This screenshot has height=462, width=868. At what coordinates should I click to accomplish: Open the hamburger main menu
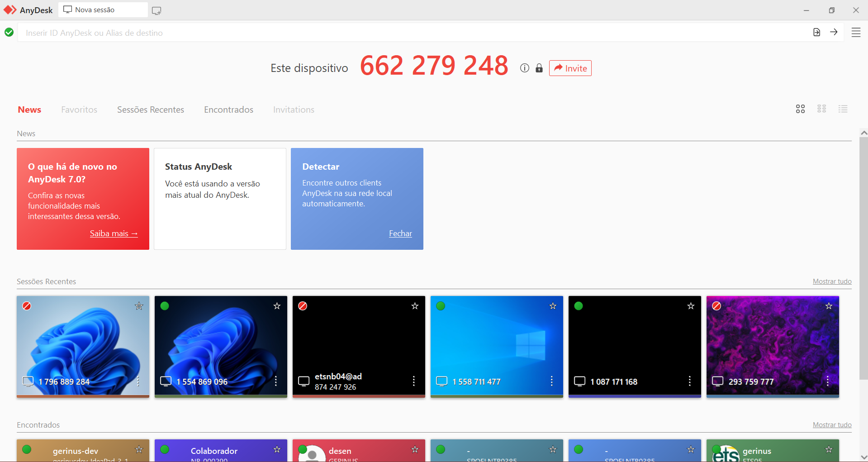[x=856, y=33]
